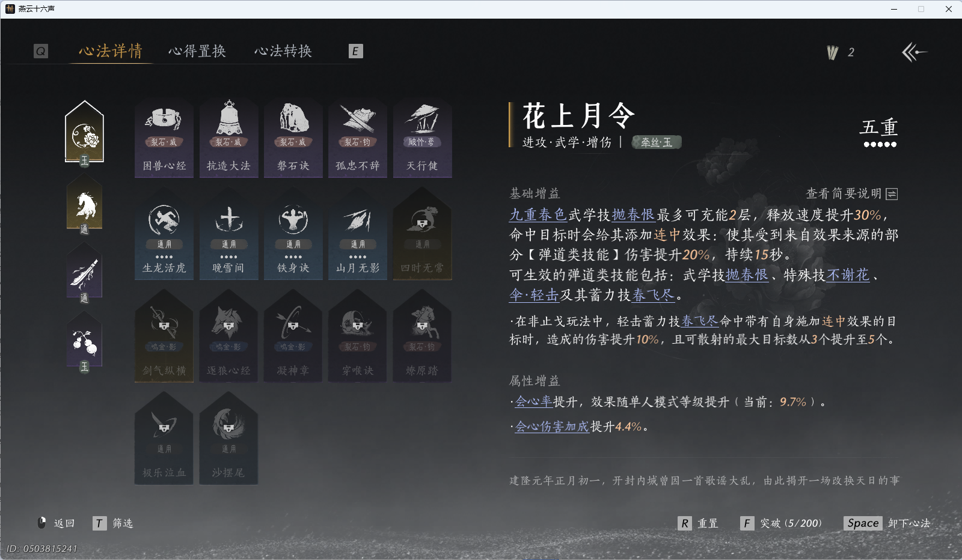Open the 心法转换 tab
This screenshot has height=560, width=962.
click(x=284, y=51)
